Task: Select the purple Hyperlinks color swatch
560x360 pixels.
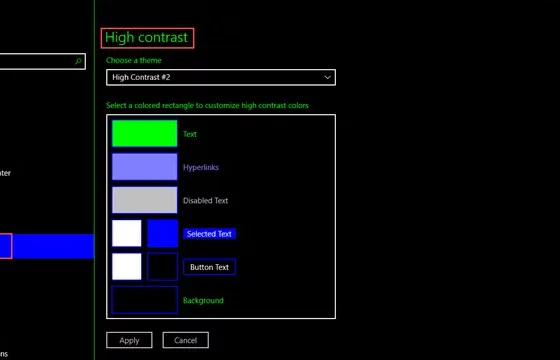Action: 145,167
